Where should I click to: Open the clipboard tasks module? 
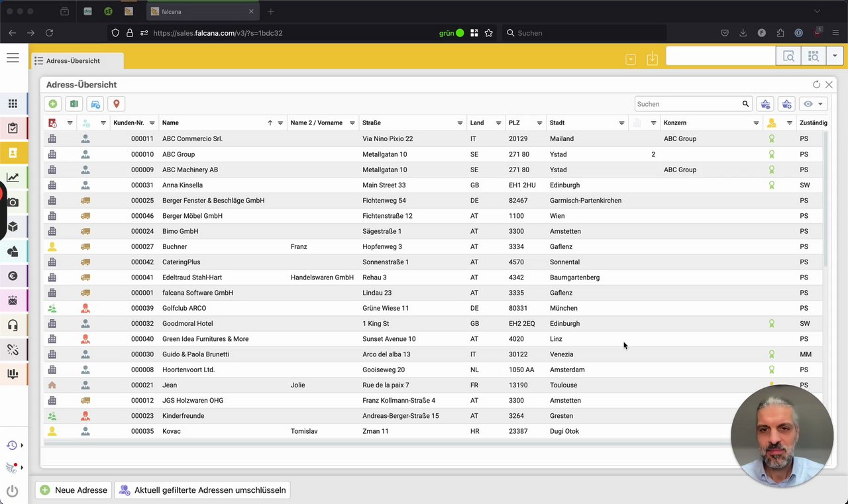(13, 128)
